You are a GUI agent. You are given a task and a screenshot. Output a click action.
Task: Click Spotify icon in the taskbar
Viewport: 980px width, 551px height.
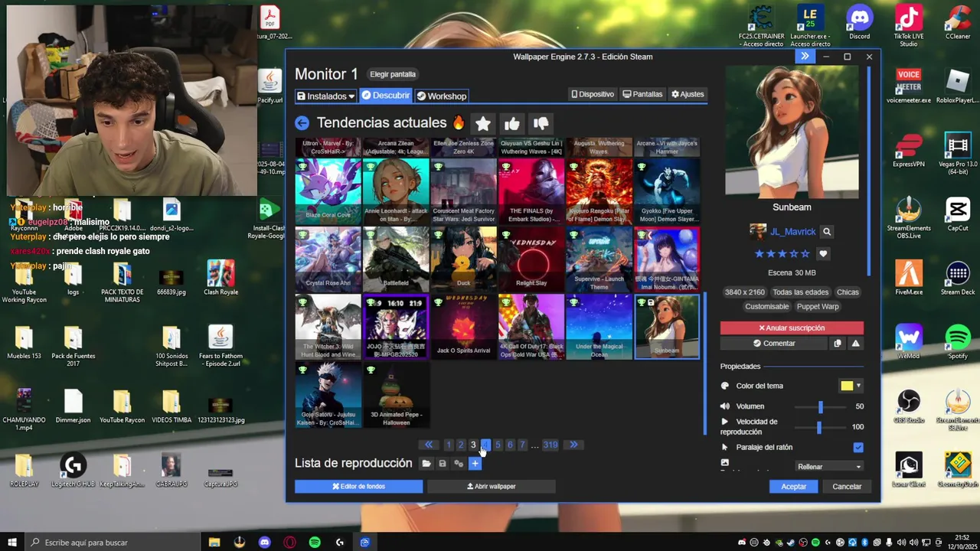(x=315, y=543)
